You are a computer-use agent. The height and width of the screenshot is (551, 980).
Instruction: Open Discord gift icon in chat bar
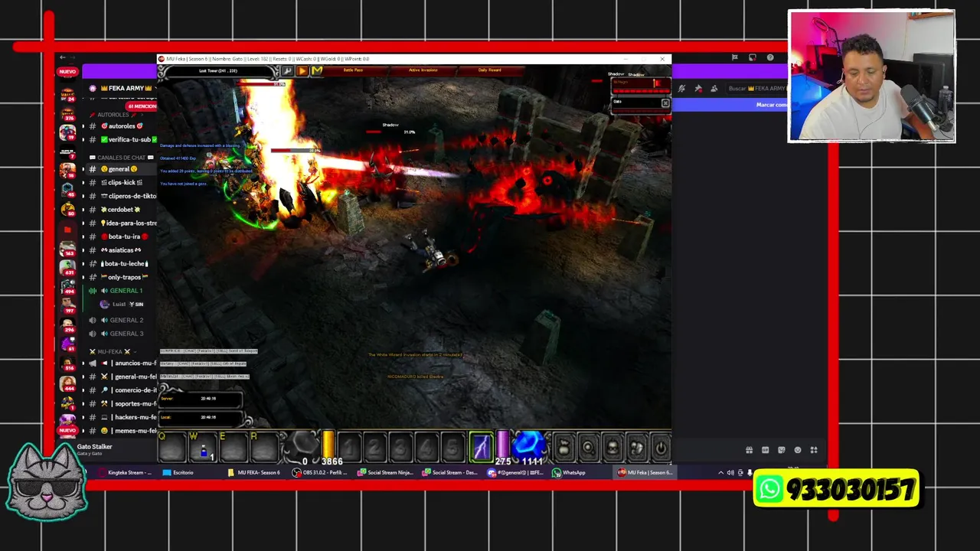pos(749,450)
